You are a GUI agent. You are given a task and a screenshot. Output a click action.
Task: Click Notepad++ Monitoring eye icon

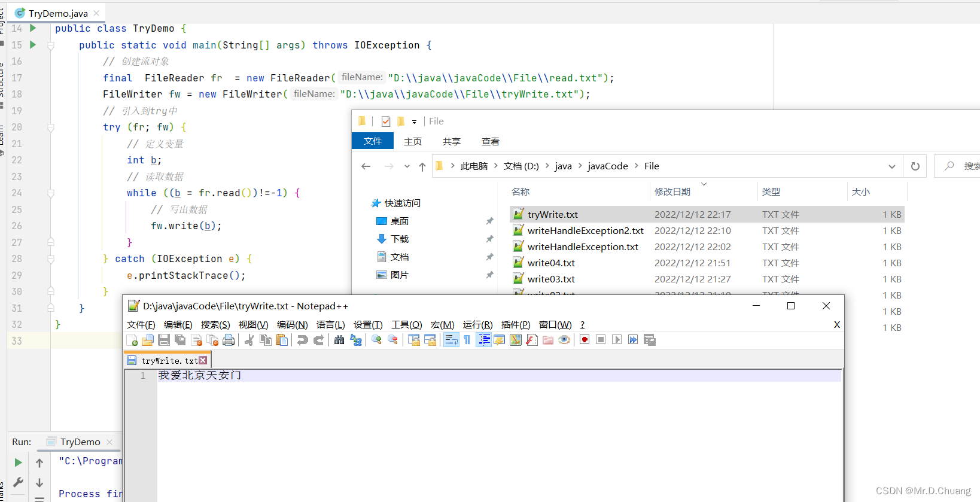pyautogui.click(x=564, y=340)
